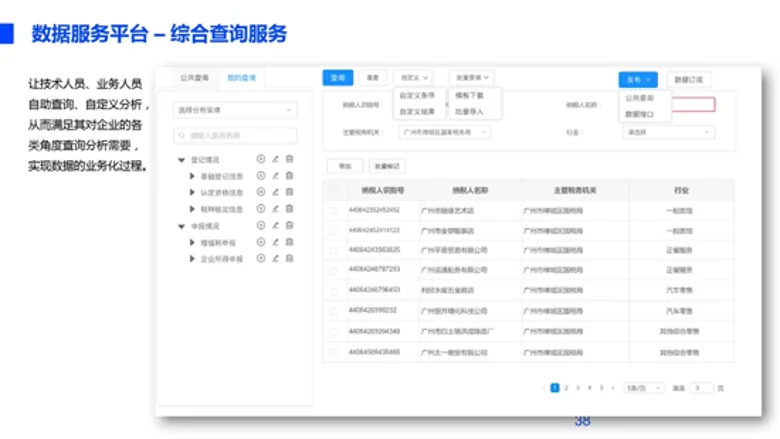Screen dimensions: 780x439
Task: Click circle icon on 登记情况 row
Action: click(x=261, y=159)
